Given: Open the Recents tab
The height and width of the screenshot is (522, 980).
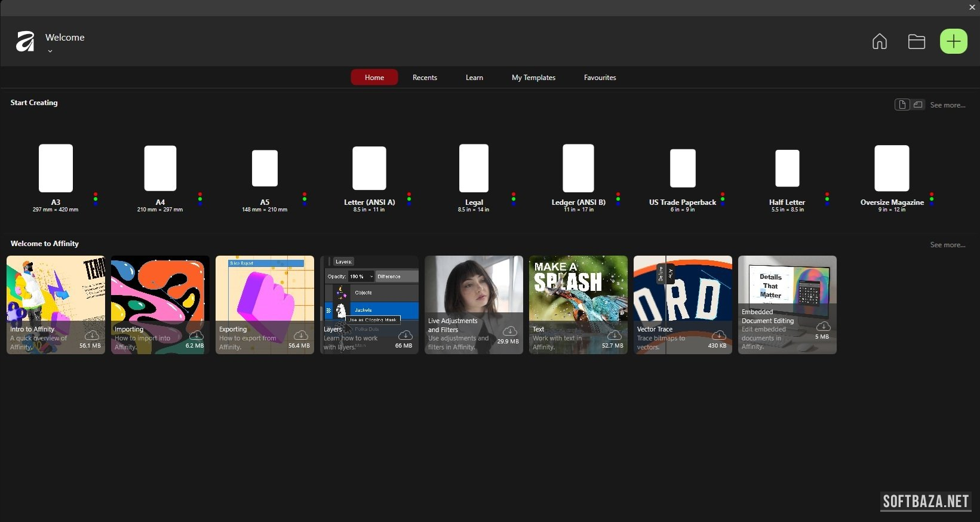Looking at the screenshot, I should pyautogui.click(x=425, y=78).
